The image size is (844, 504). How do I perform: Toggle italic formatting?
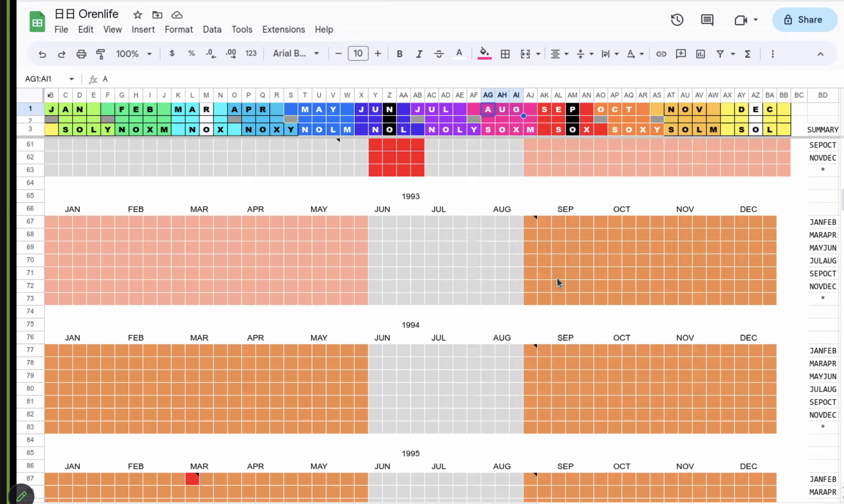[x=419, y=54]
